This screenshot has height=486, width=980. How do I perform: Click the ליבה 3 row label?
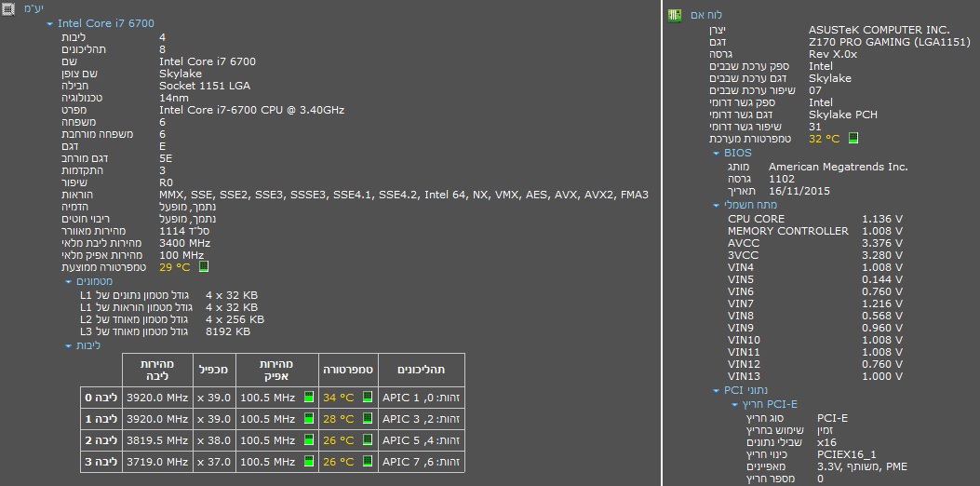(x=101, y=462)
